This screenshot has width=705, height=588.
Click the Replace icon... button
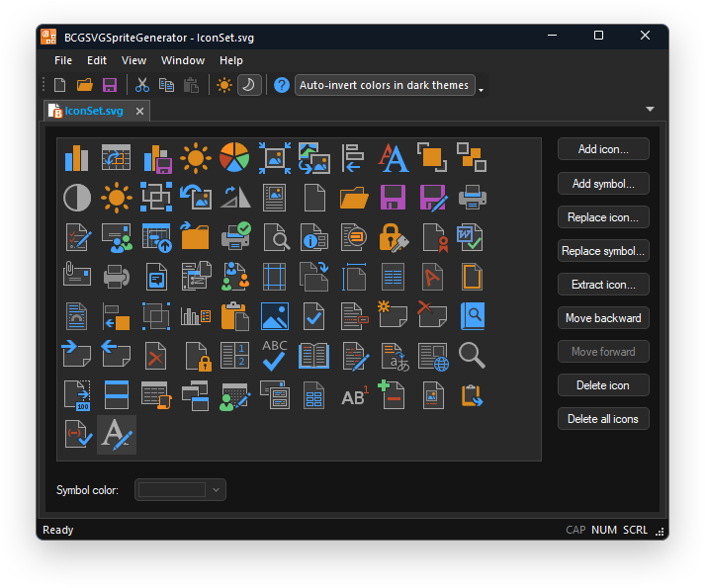pos(603,217)
